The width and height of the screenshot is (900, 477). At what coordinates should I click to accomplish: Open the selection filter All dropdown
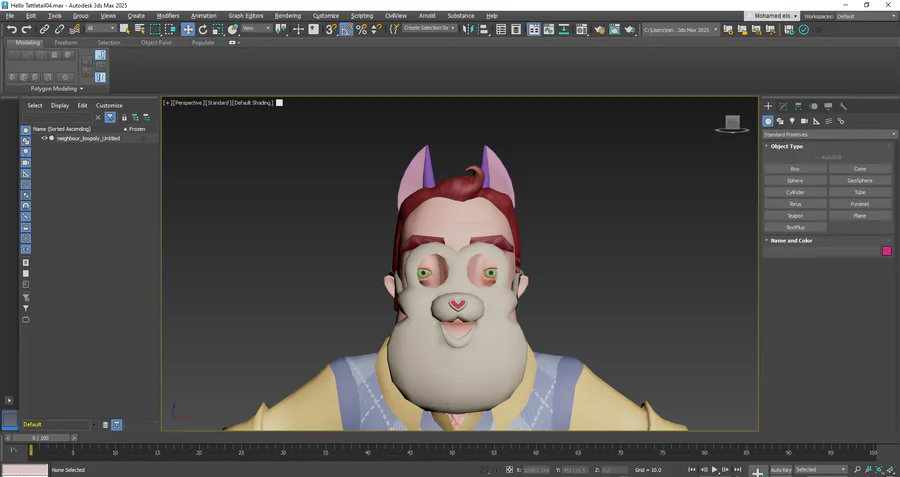click(x=101, y=28)
